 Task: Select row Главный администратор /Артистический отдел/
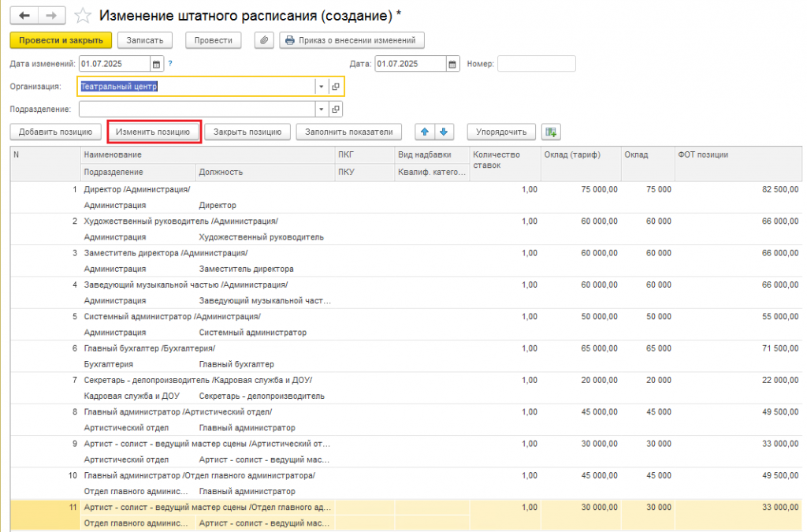(x=406, y=420)
